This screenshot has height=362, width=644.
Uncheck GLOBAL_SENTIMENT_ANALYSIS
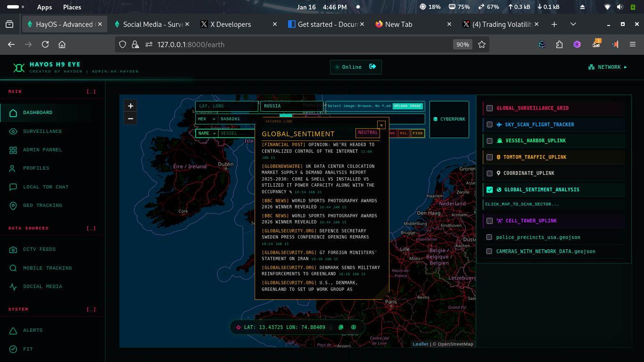(489, 189)
